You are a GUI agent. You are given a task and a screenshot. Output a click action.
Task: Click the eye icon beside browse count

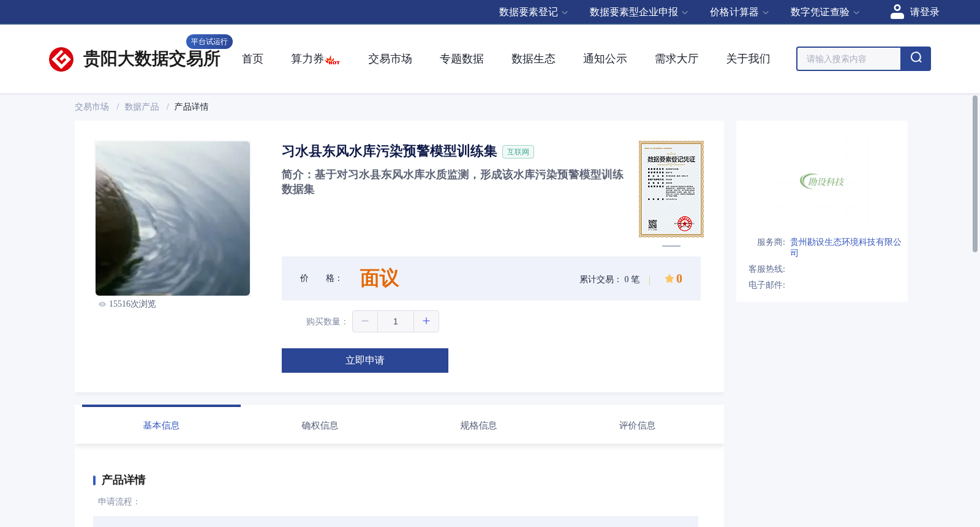point(102,304)
